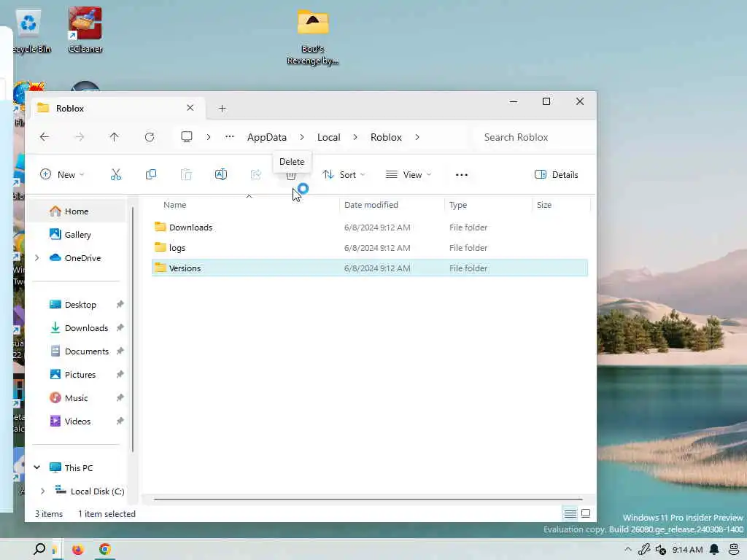Select the Versions folder row
The image size is (747, 560).
click(370, 268)
